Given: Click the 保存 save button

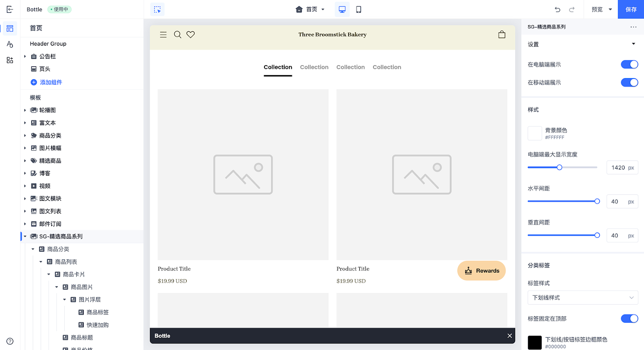Looking at the screenshot, I should (631, 9).
